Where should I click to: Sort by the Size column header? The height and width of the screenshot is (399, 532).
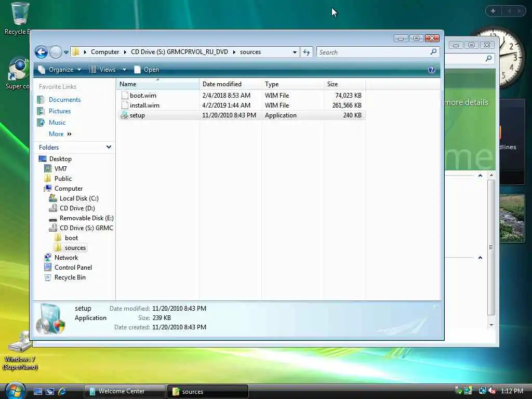click(x=344, y=84)
